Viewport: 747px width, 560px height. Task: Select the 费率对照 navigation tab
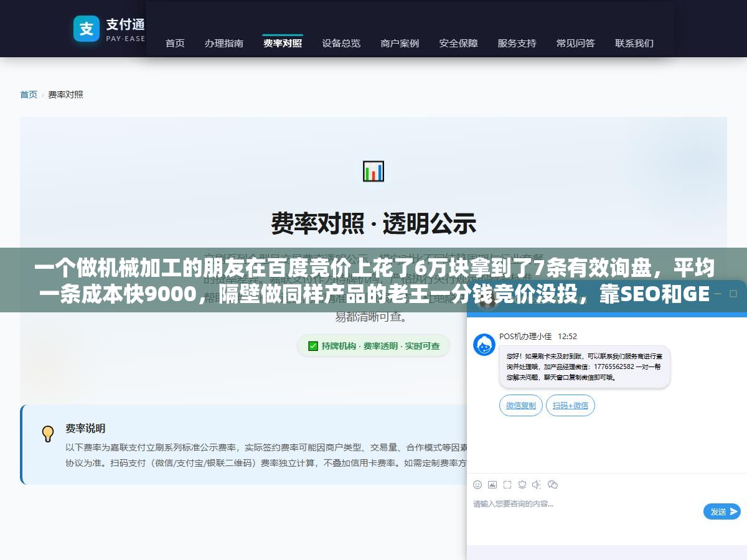(283, 44)
